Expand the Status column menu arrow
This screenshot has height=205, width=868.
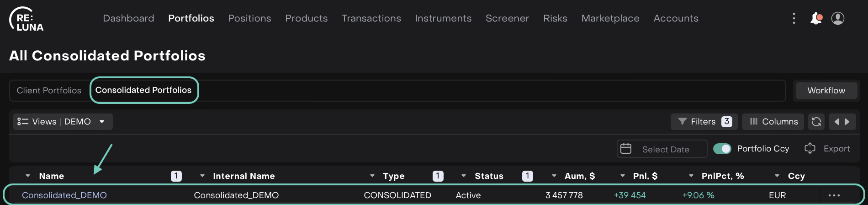click(464, 176)
